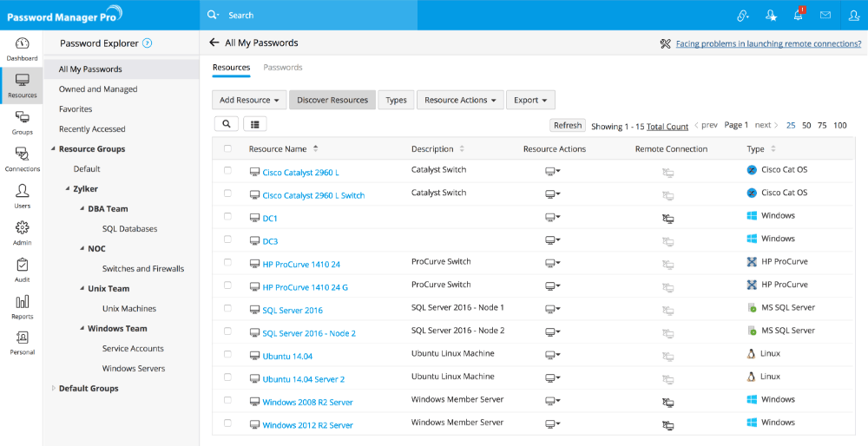Launch remote connection for Windows 2008 R2 Server
Image resolution: width=868 pixels, height=446 pixels.
click(x=668, y=403)
